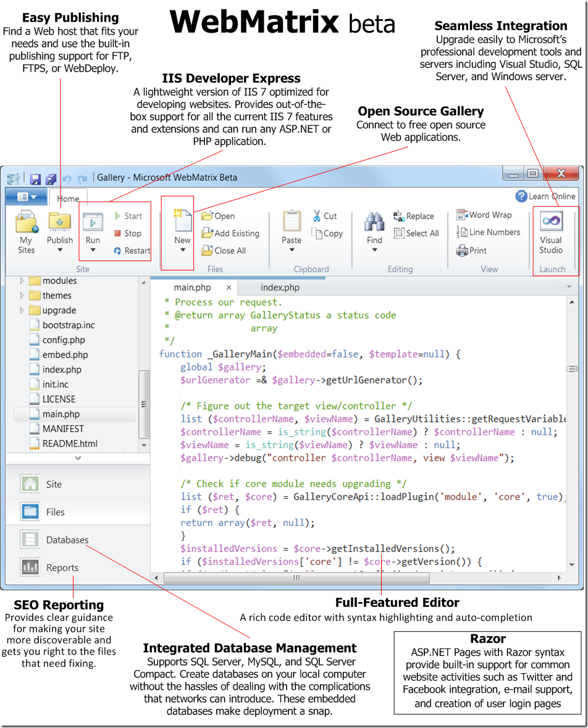Cut the selection with the scissors
The image size is (588, 728).
click(x=325, y=216)
